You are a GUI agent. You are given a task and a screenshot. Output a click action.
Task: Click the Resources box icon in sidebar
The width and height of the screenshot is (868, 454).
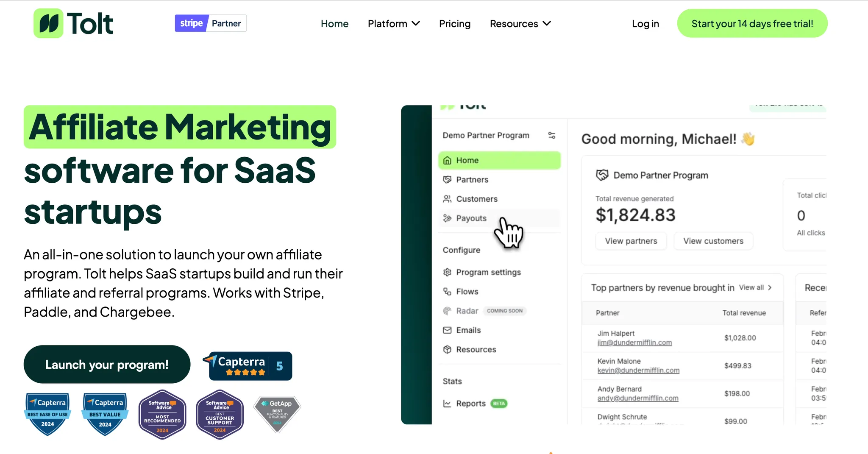447,349
